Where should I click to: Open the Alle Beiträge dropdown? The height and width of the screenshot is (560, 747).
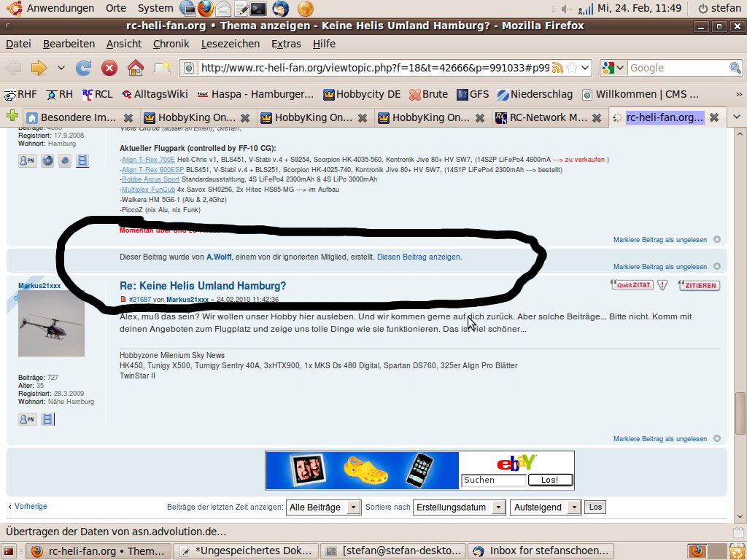click(x=323, y=507)
